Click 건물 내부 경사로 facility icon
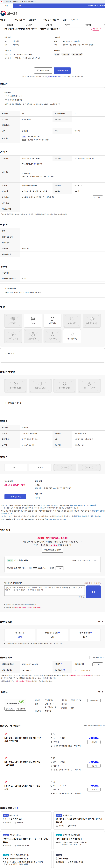Image resolution: width=105 pixels, height=868 pixels. point(89,386)
